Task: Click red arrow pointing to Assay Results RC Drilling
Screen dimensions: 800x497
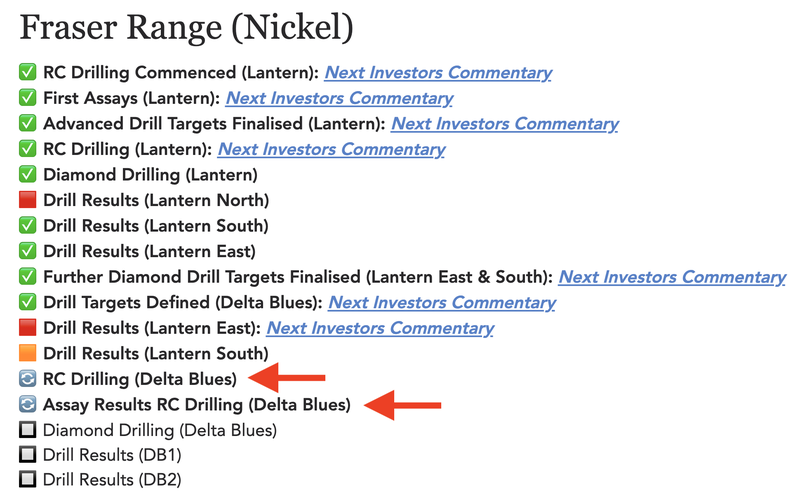Action: [403, 405]
